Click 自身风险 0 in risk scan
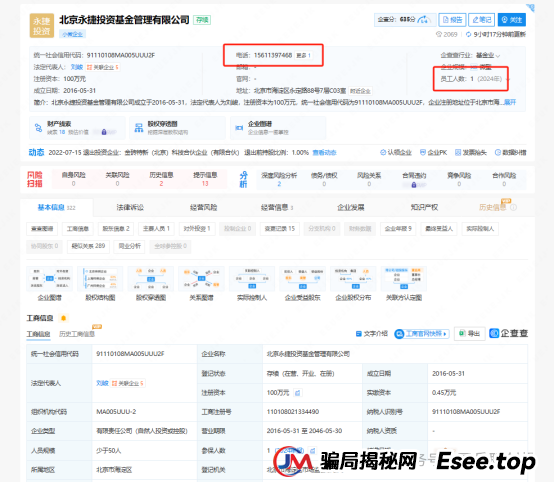554x482 pixels. tap(73, 179)
